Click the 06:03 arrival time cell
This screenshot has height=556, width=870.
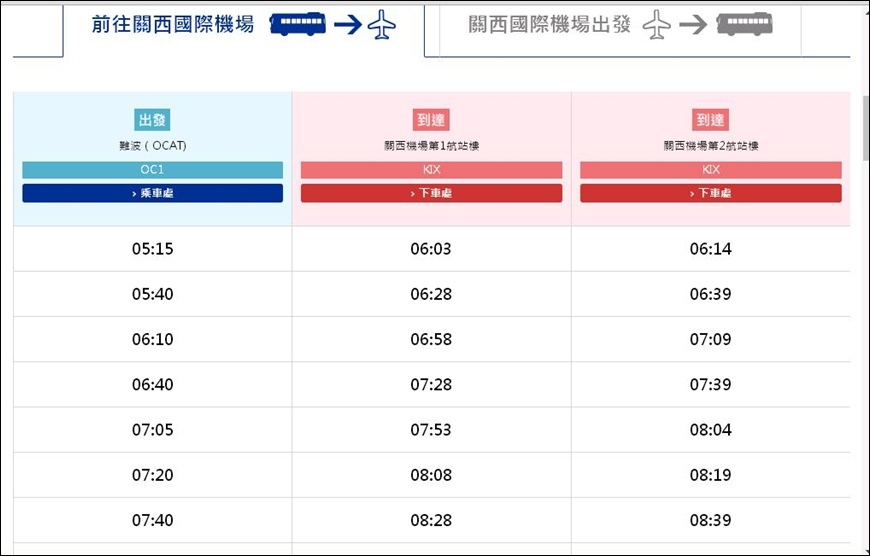431,249
